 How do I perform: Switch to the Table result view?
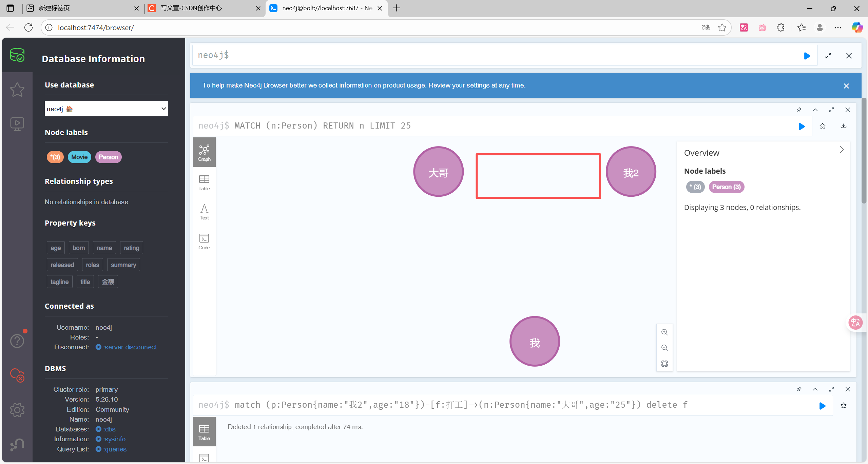tap(204, 182)
